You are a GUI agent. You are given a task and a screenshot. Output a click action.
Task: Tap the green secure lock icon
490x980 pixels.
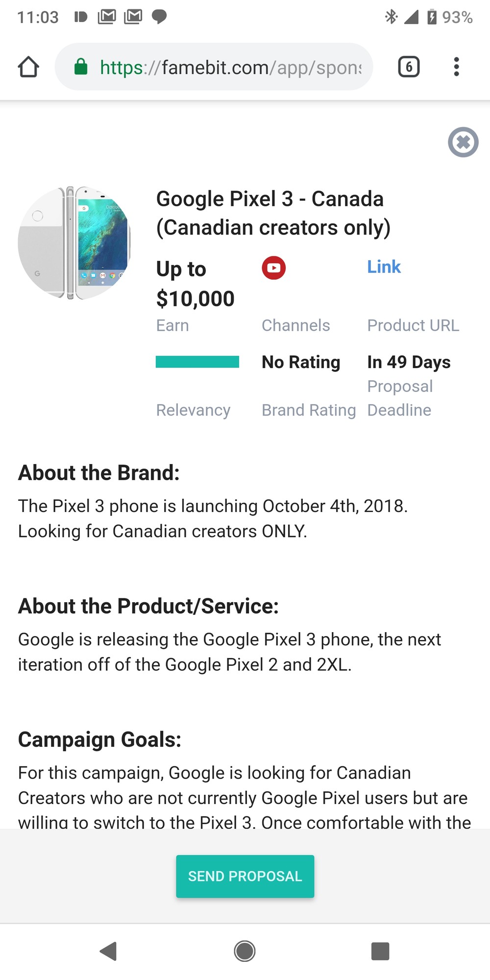tap(81, 67)
